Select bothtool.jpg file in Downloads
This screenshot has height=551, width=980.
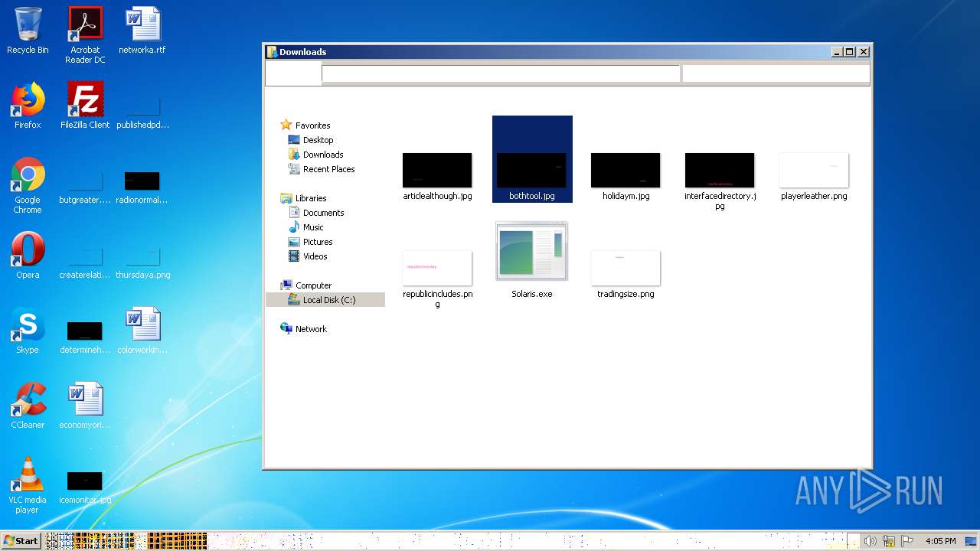click(532, 159)
